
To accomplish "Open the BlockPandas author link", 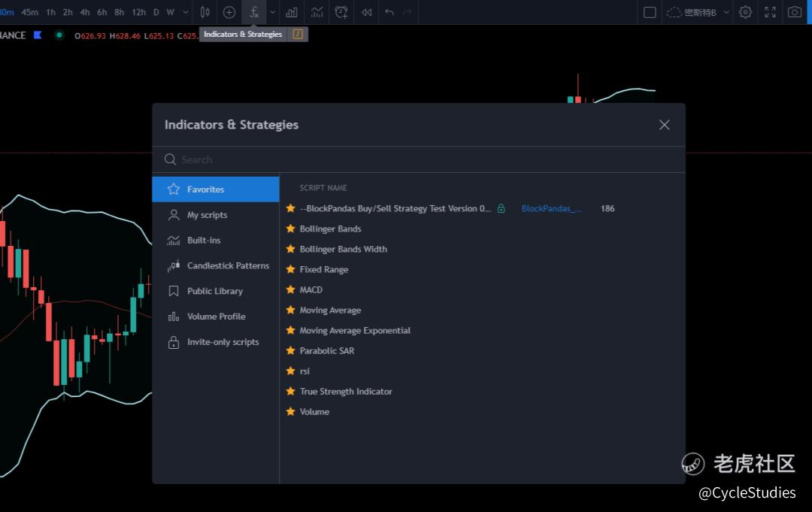I will (x=551, y=208).
